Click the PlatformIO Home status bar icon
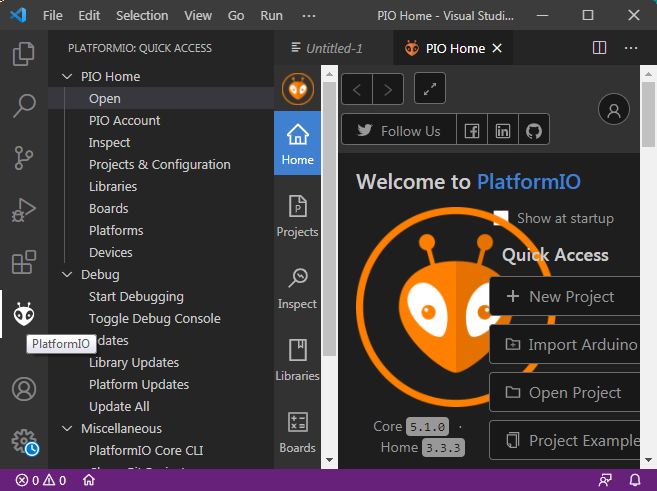Image resolution: width=657 pixels, height=491 pixels. click(x=89, y=480)
